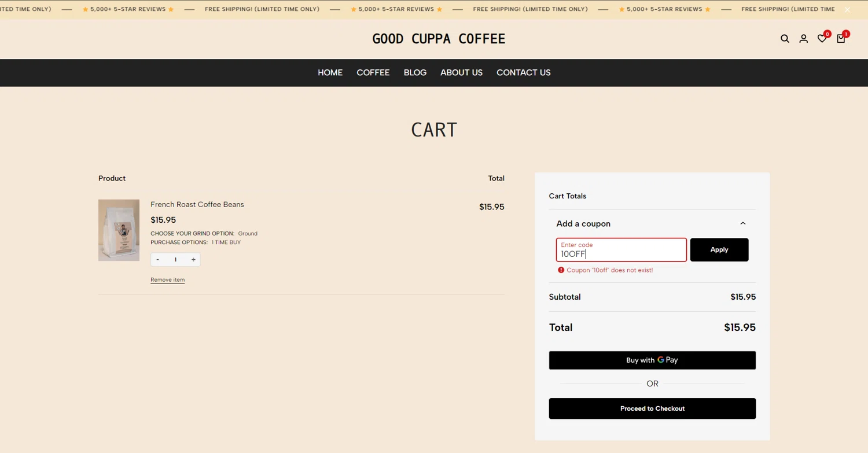
Task: Open the wishlist heart icon
Action: pyautogui.click(x=822, y=39)
